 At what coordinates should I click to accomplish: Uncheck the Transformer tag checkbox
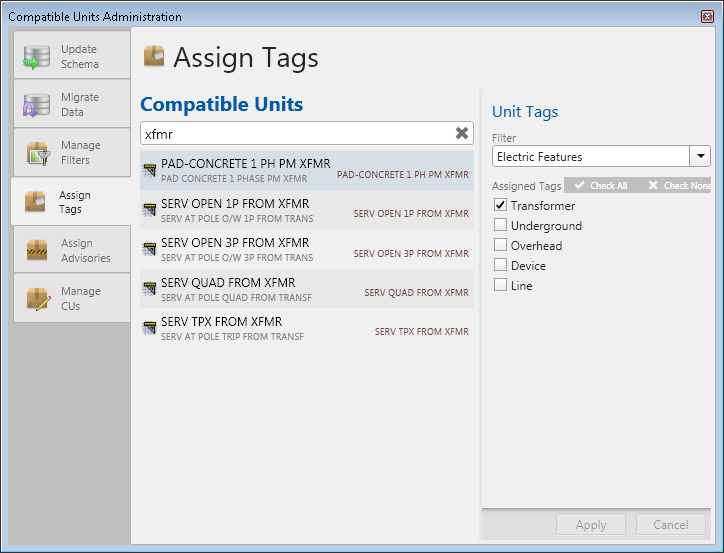(501, 205)
